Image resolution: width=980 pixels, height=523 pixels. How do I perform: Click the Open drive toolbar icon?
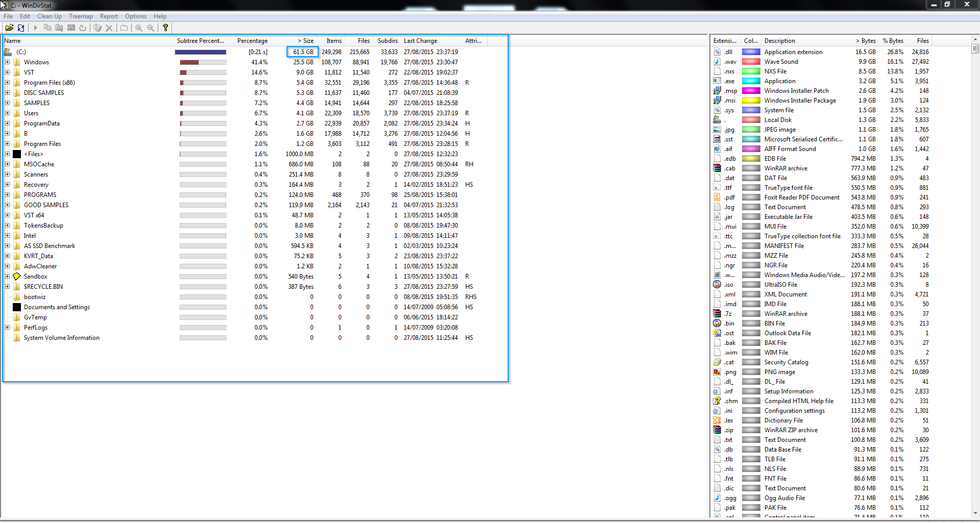(9, 28)
